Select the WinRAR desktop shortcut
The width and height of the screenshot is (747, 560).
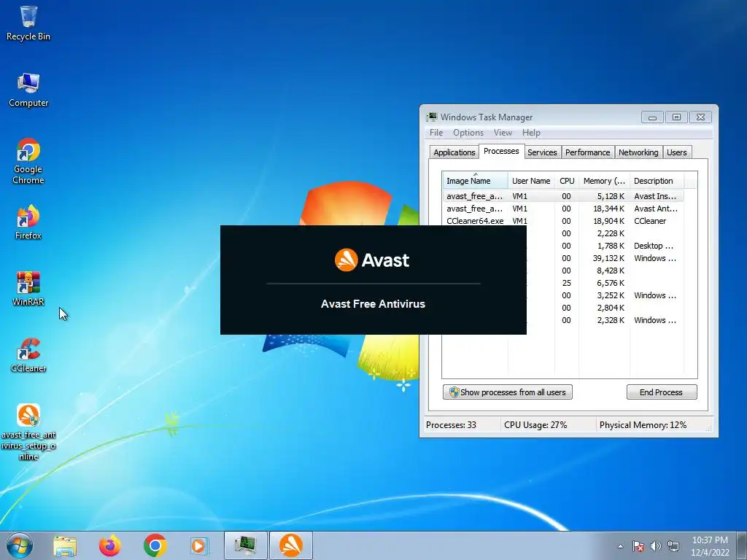[28, 289]
